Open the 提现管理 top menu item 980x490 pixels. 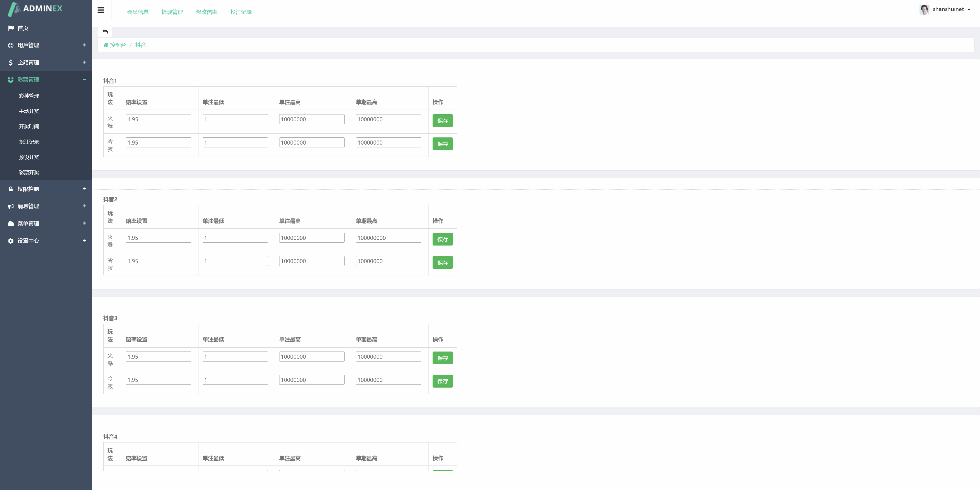point(172,12)
